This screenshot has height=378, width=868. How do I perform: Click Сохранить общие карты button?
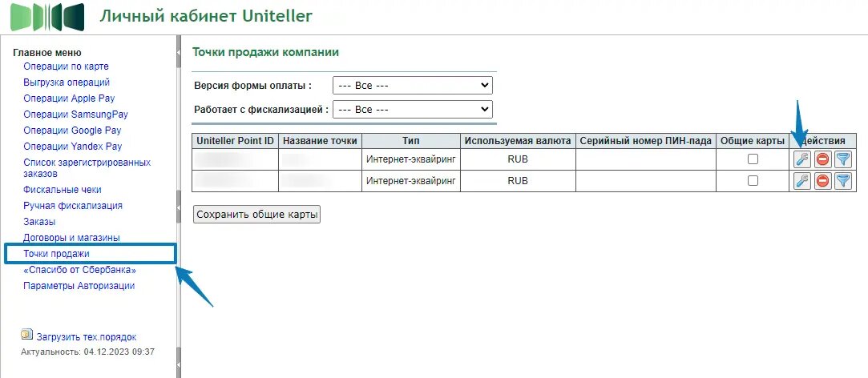click(256, 215)
